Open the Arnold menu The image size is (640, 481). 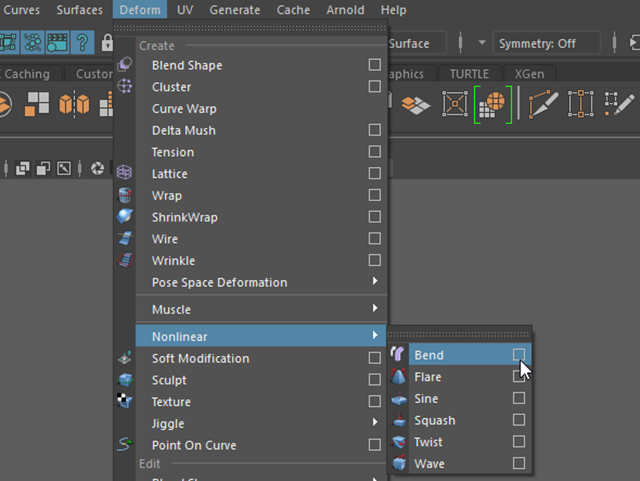pos(345,10)
